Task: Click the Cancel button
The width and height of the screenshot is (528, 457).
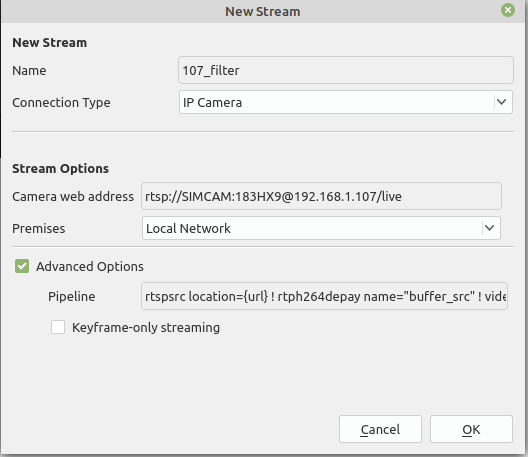Action: 380,429
